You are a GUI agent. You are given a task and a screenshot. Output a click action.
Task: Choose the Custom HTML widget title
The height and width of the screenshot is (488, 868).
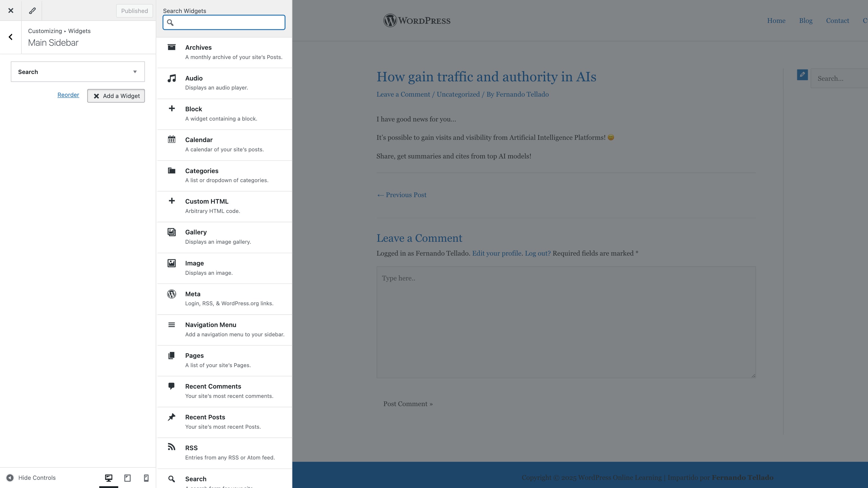coord(207,201)
